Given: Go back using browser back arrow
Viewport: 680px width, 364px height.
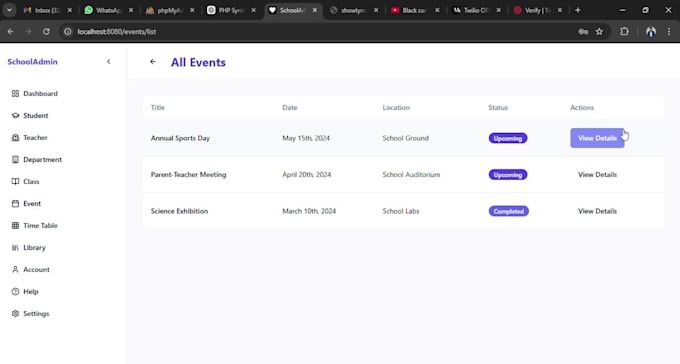Looking at the screenshot, I should (10, 32).
